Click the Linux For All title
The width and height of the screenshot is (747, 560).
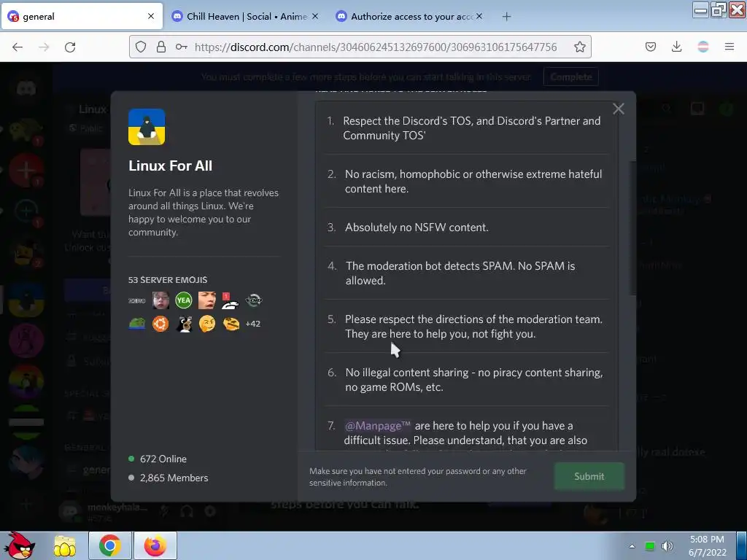pyautogui.click(x=170, y=166)
